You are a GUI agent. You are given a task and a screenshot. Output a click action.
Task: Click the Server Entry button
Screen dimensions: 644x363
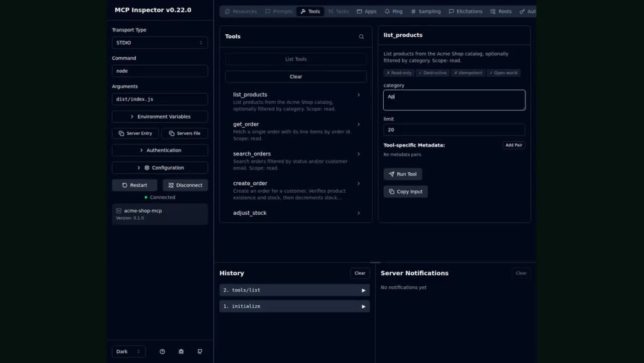[x=135, y=133]
